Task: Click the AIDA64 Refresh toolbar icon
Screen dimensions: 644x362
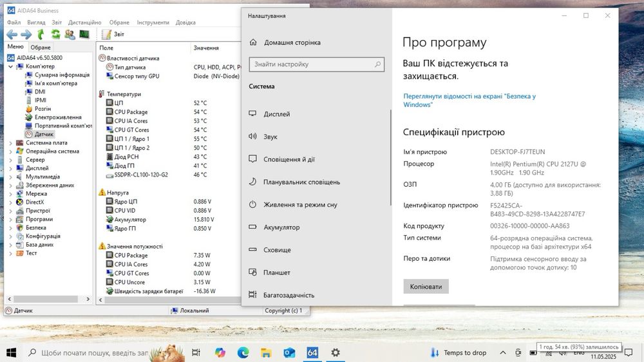Action: 55,35
